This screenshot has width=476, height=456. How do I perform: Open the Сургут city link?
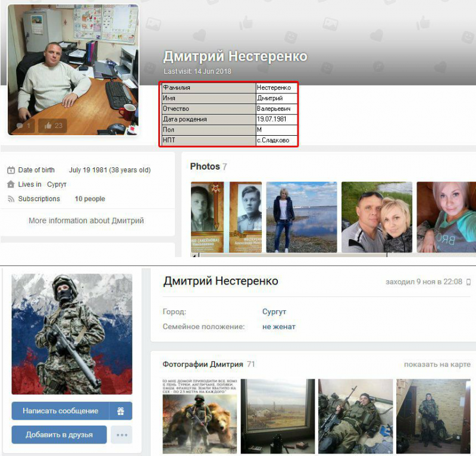click(274, 311)
